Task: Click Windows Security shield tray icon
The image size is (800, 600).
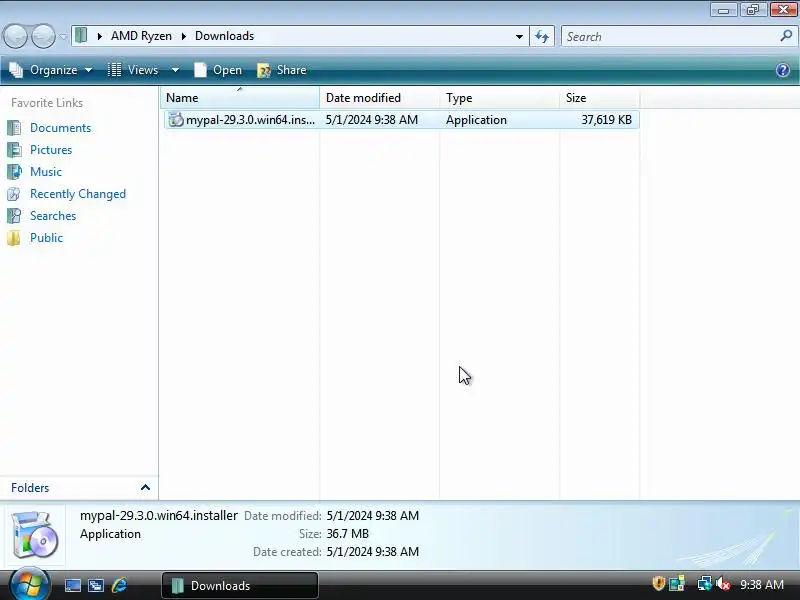Action: click(658, 583)
